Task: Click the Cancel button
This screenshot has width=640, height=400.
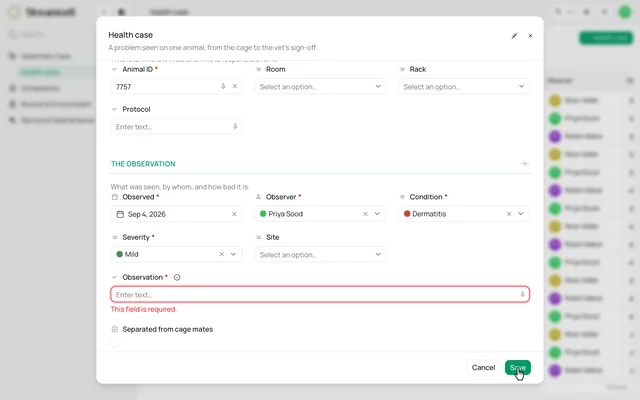Action: pos(483,367)
